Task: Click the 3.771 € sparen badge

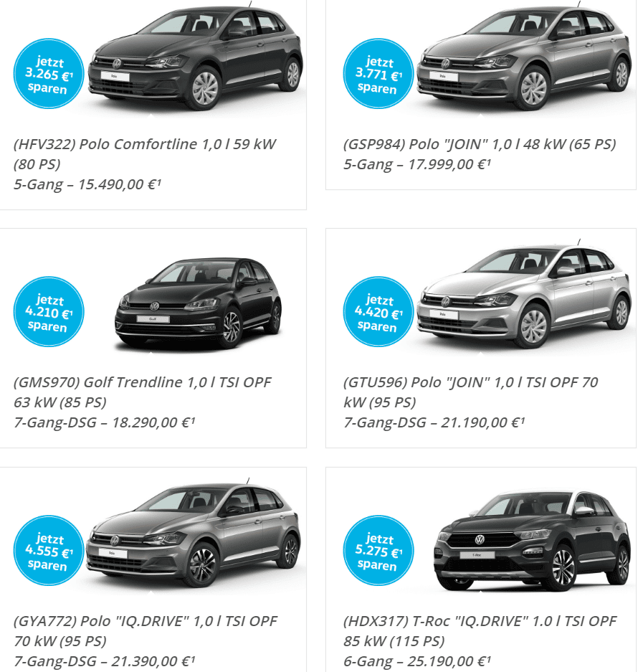Action: tap(378, 74)
